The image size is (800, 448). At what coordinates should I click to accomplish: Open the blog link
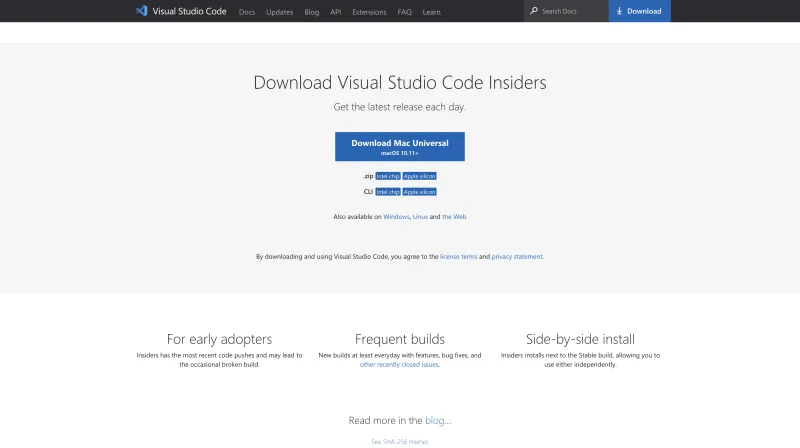(x=435, y=420)
